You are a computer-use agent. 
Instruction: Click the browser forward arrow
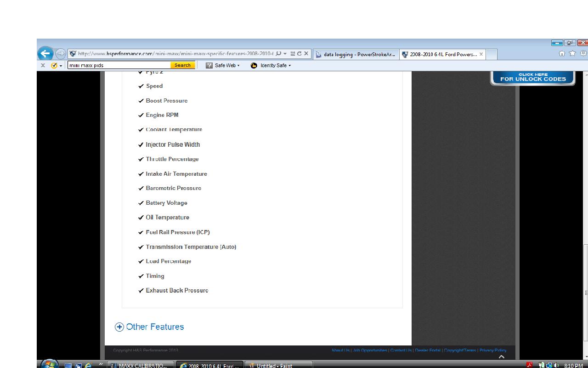click(x=61, y=53)
